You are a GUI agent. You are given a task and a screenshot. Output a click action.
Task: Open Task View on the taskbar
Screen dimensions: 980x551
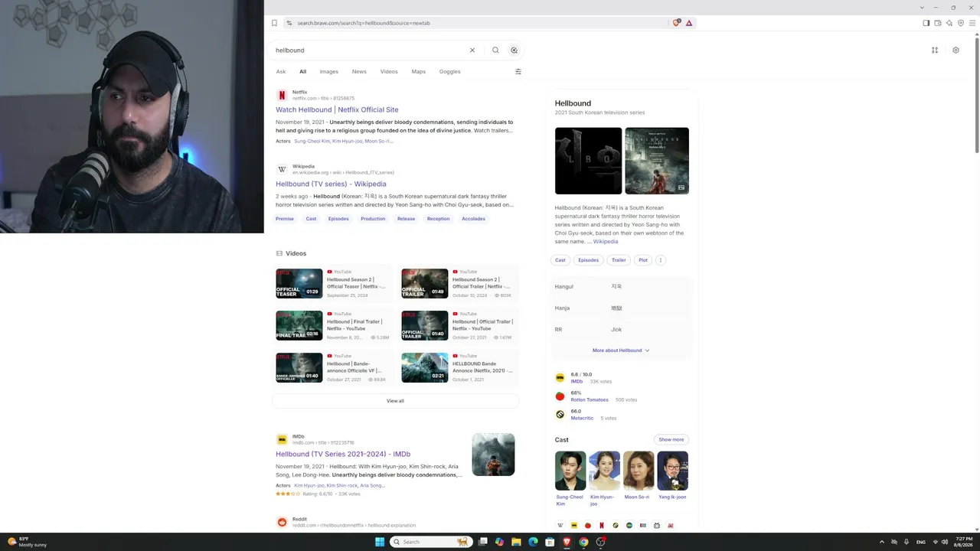pyautogui.click(x=482, y=542)
